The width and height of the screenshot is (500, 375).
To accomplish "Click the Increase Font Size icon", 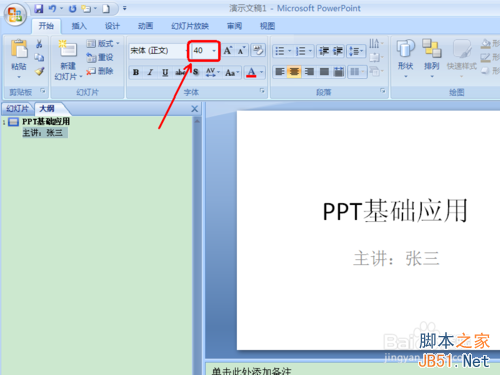I will pos(228,51).
